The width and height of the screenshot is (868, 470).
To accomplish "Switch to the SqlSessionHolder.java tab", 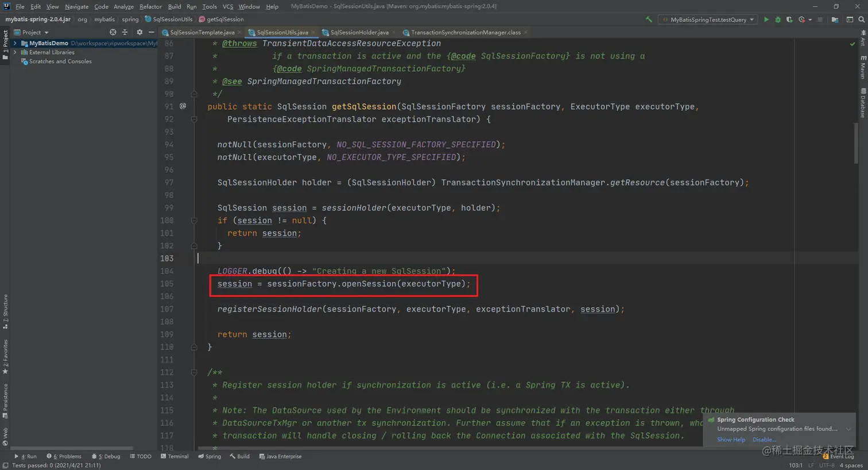I will pos(359,32).
